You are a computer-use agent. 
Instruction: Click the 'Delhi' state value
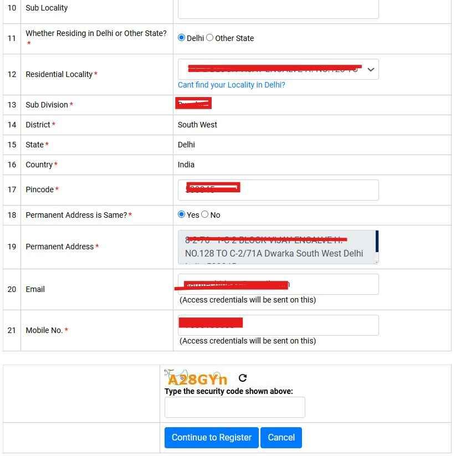tap(186, 145)
